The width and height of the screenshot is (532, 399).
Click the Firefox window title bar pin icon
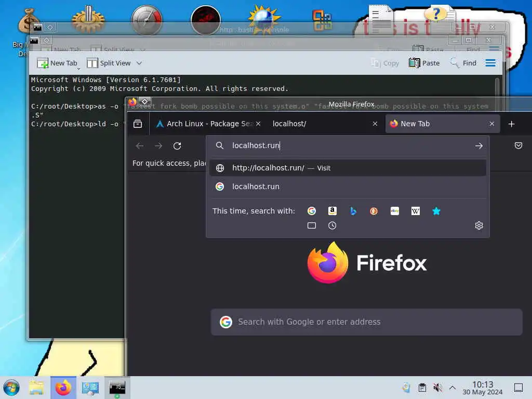pos(144,101)
